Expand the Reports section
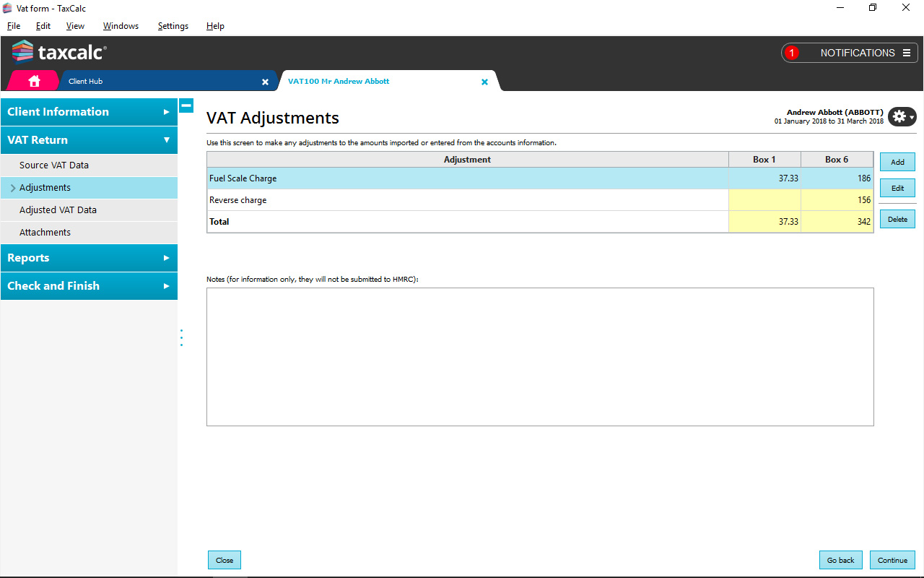This screenshot has height=578, width=924. tap(89, 258)
